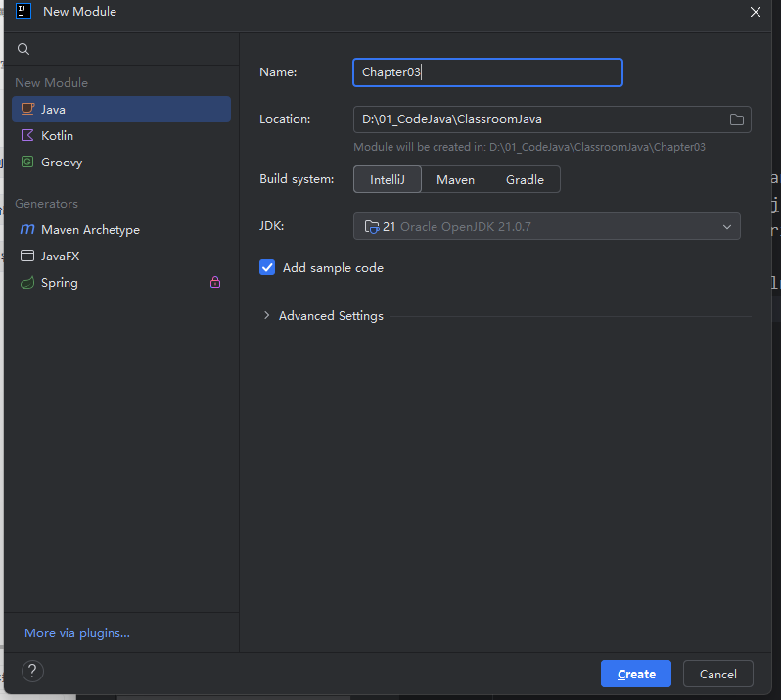This screenshot has height=700, width=781.
Task: Select the Groovy module type
Action: click(x=121, y=162)
